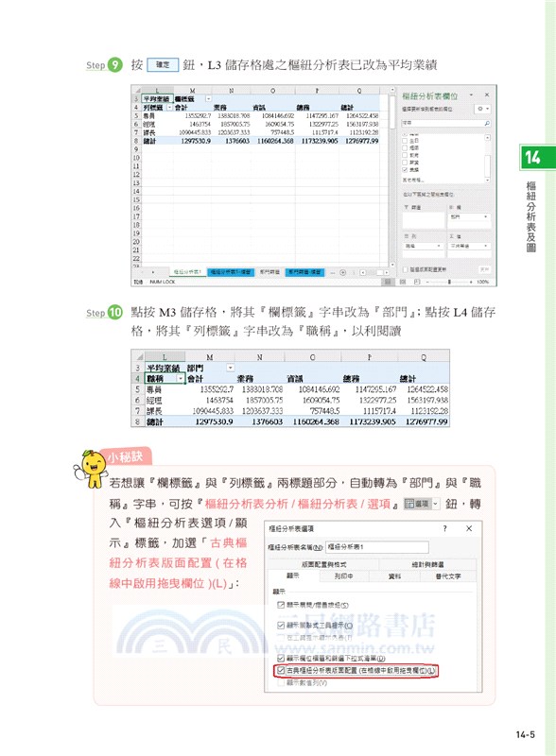Select column M header in Step 9 sheet
The height and width of the screenshot is (756, 556).
[x=193, y=90]
